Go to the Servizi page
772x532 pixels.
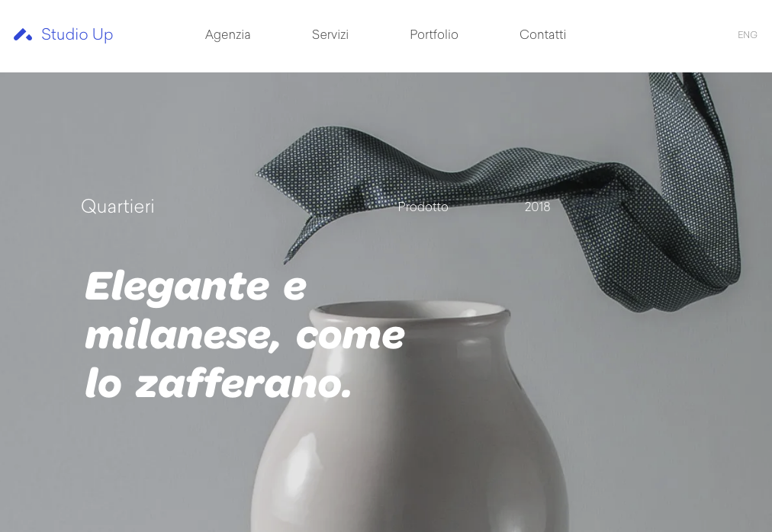tap(330, 34)
